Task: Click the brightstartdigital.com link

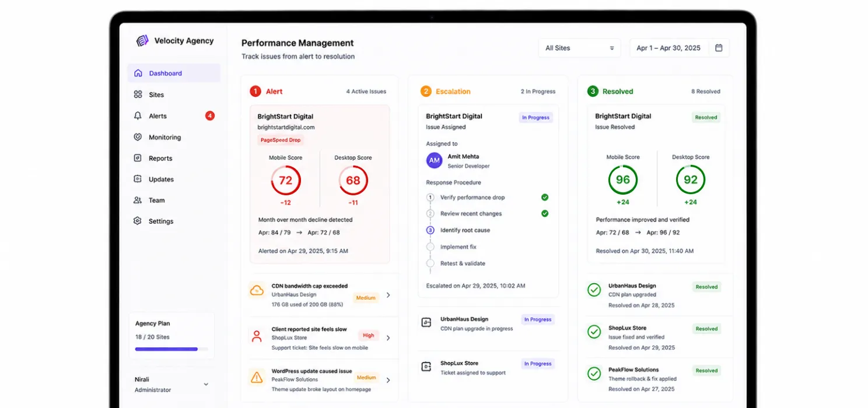Action: 286,127
